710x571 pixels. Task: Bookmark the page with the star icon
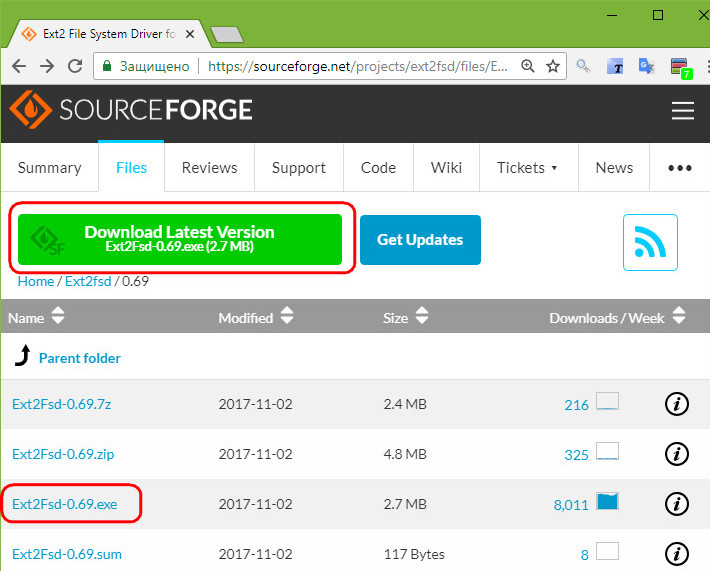tap(553, 66)
